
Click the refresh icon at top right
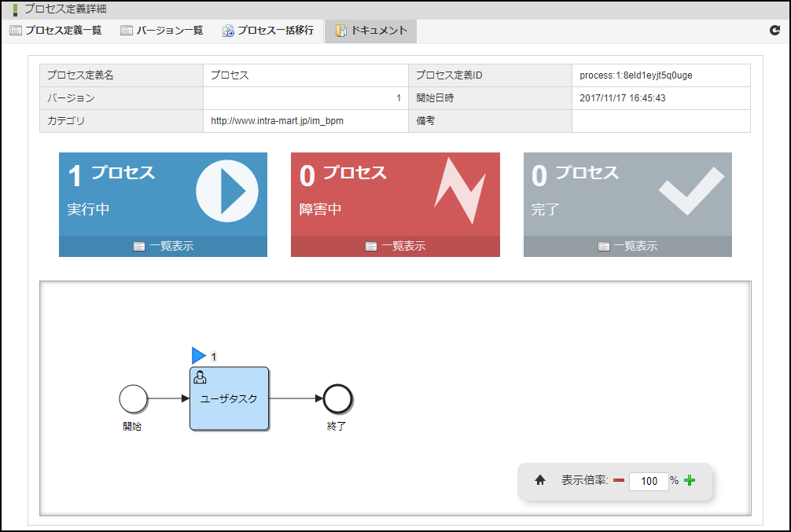pyautogui.click(x=774, y=31)
